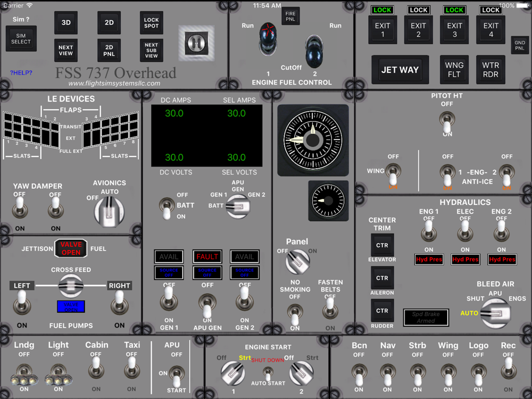532x399 pixels.
Task: Click the large clock dial
Action: pos(313,140)
